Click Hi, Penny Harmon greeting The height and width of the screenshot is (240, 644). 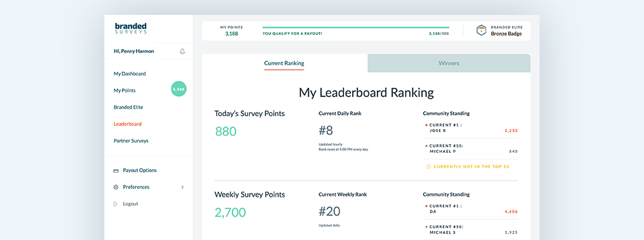coord(134,52)
